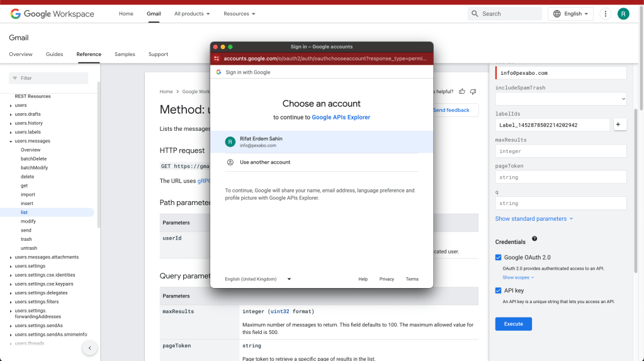
Task: Open the All products dropdown
Action: coord(192,14)
